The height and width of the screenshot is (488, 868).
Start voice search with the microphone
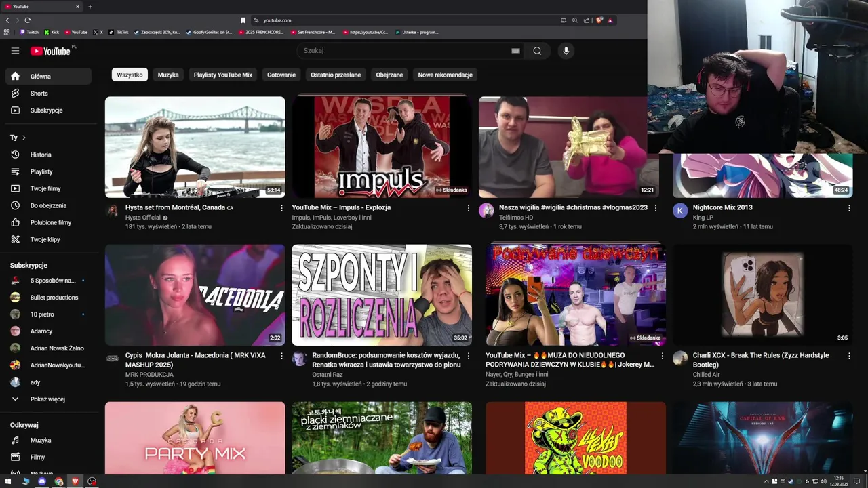pyautogui.click(x=566, y=51)
